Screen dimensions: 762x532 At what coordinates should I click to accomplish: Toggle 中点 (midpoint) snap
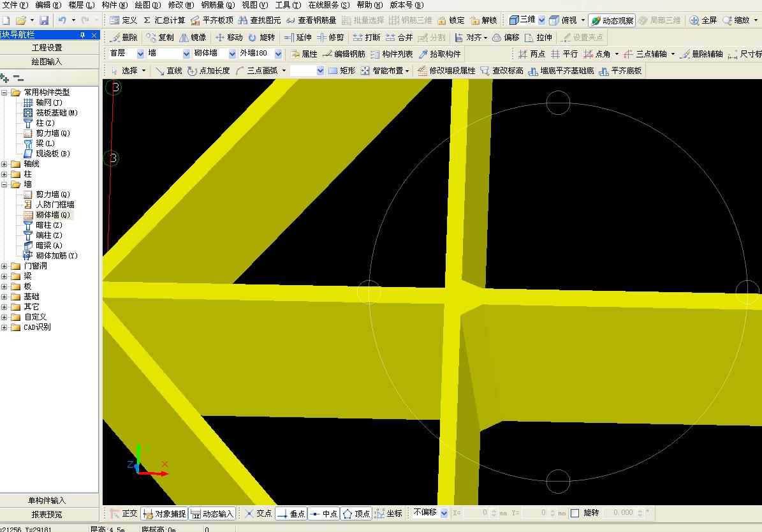[x=324, y=514]
